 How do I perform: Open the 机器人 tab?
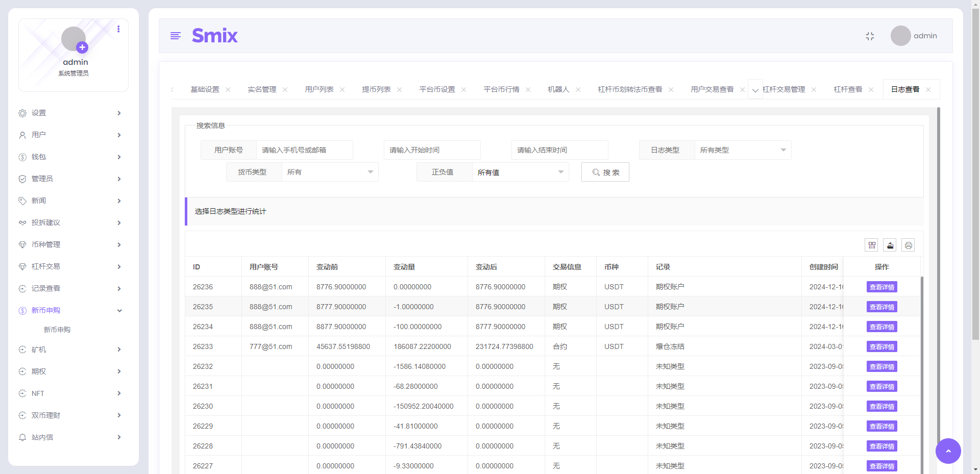[x=558, y=89]
